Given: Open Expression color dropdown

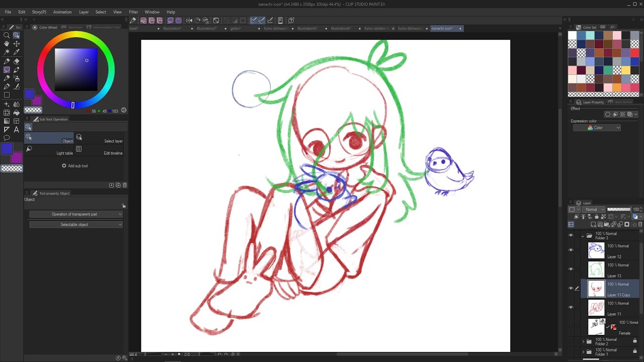Looking at the screenshot, I should point(597,128).
